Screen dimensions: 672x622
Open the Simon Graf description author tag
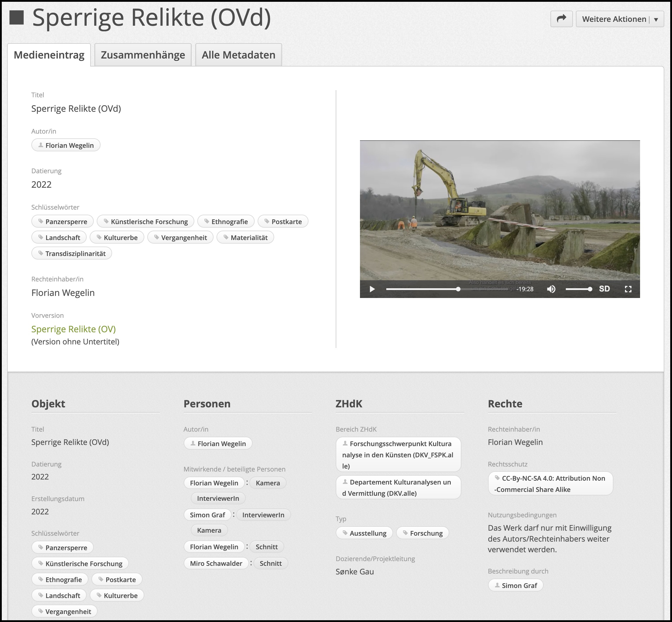(516, 585)
